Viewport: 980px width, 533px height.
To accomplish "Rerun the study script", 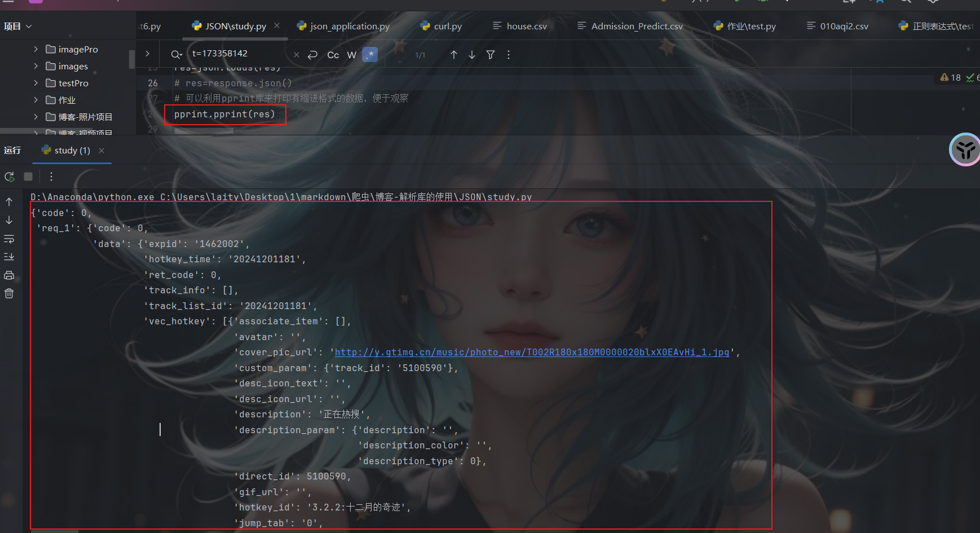I will 10,177.
